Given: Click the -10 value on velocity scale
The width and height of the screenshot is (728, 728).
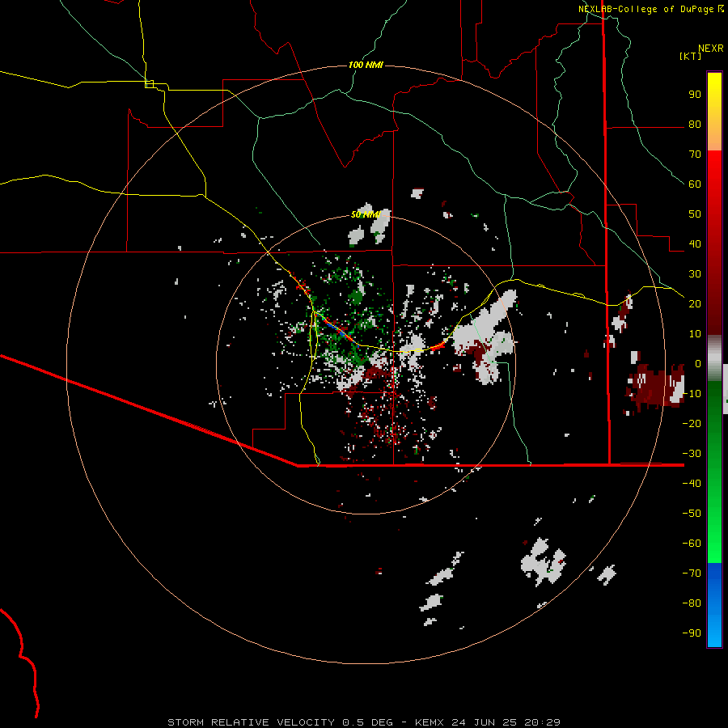Looking at the screenshot, I should coord(692,394).
